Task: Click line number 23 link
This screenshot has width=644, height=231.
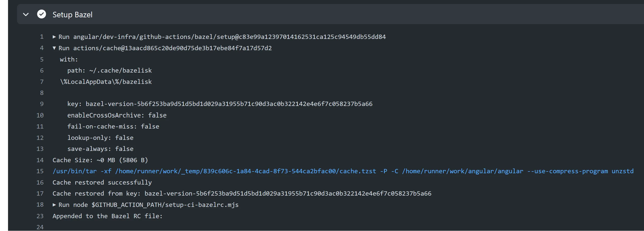Action: pyautogui.click(x=40, y=216)
